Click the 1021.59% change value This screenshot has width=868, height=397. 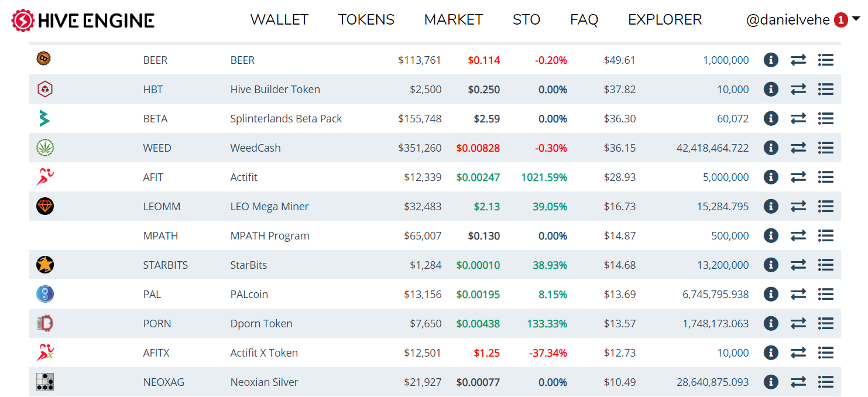(544, 177)
